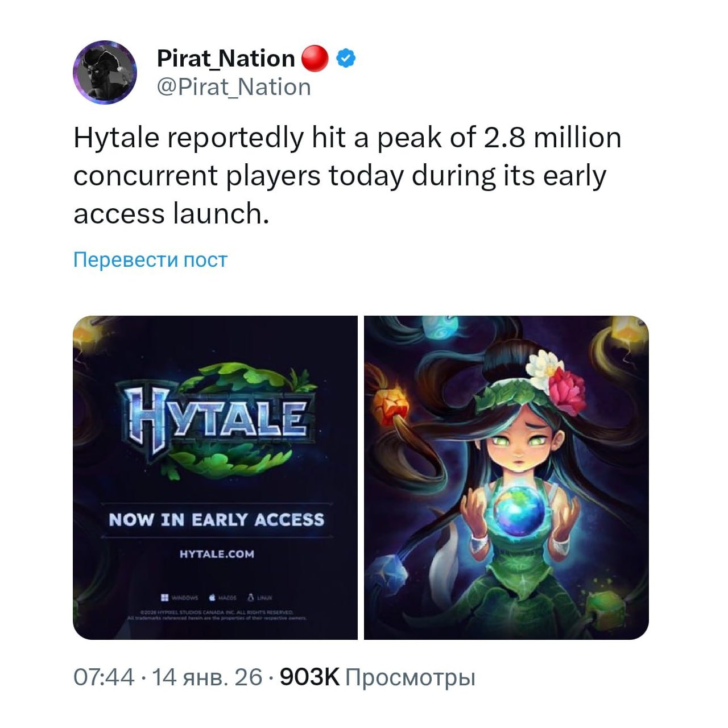Viewport: 728px width, 728px height.
Task: Click the "Перевести пост" translate link
Action: (x=150, y=260)
